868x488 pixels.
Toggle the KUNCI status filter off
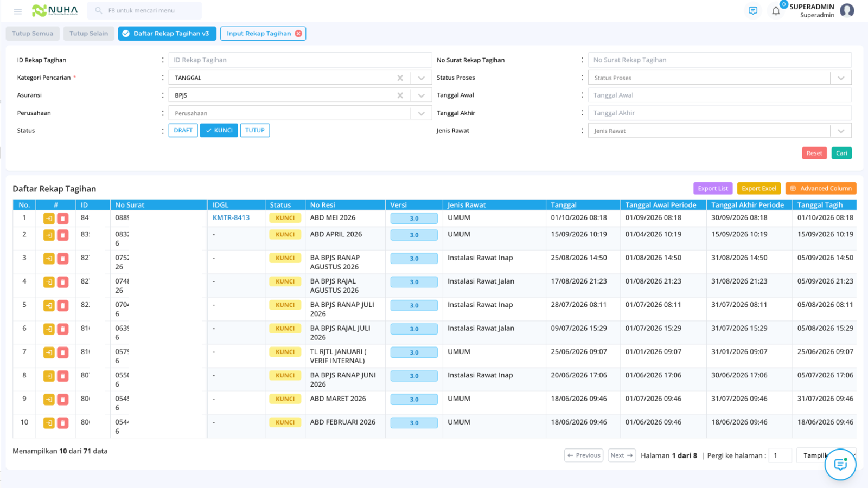click(219, 130)
